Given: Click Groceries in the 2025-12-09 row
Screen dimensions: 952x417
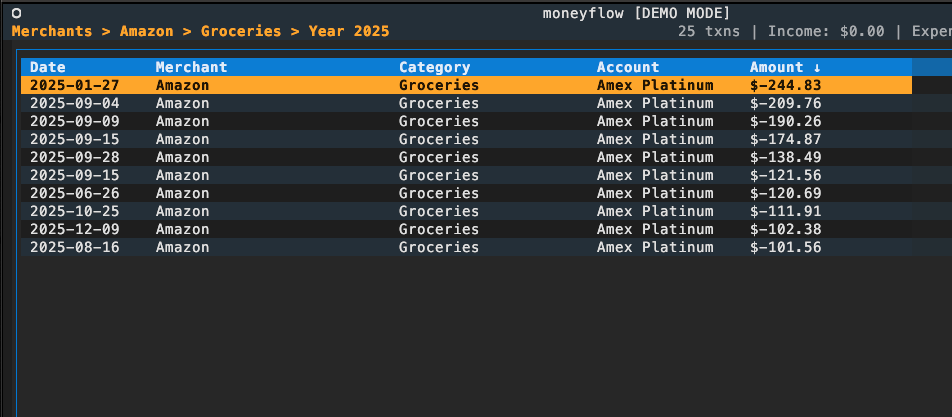Looking at the screenshot, I should pos(439,229).
